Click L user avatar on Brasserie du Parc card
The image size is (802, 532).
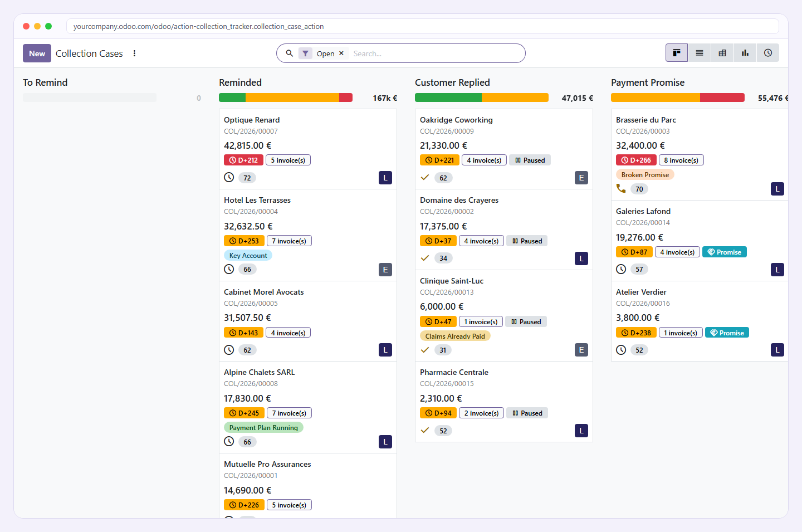[777, 189]
